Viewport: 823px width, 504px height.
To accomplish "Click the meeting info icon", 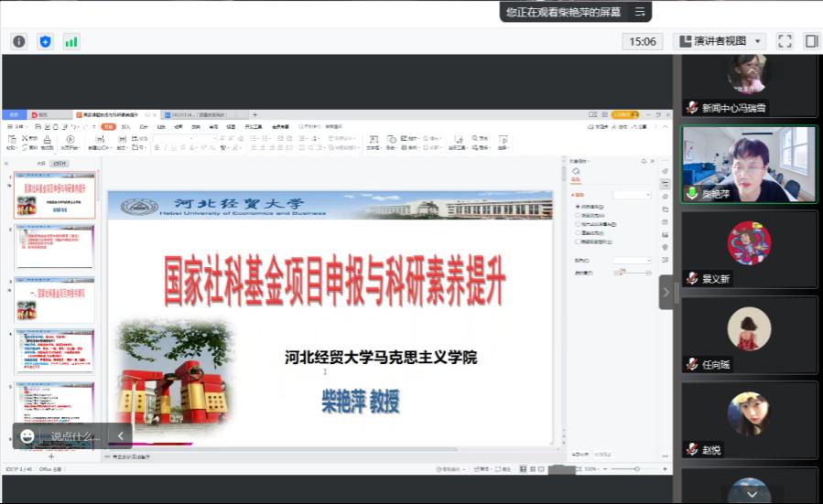I will (18, 41).
